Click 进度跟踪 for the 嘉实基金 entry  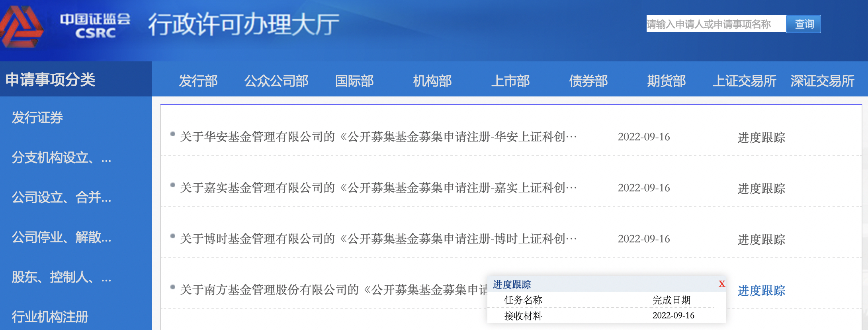point(761,188)
